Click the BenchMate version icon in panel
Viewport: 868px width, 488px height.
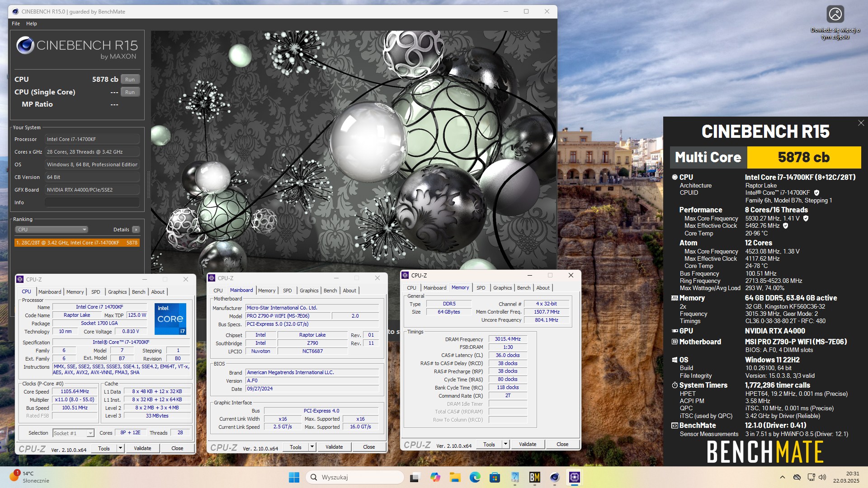point(675,425)
